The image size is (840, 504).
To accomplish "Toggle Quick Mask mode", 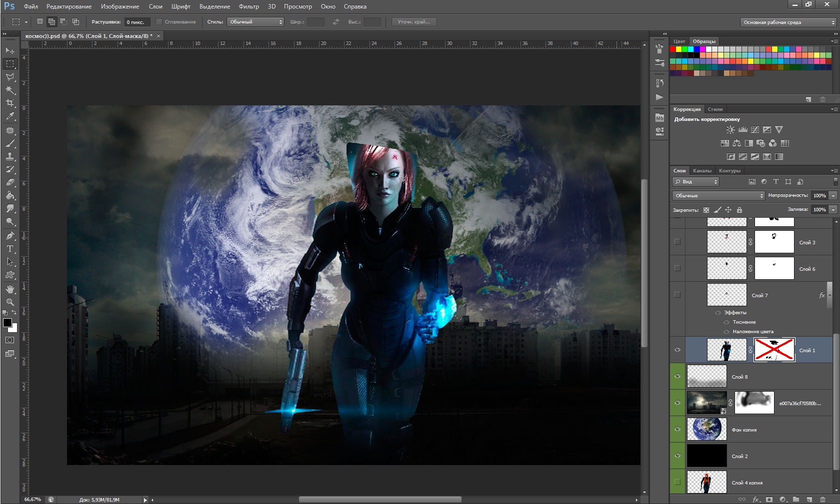I will tap(9, 340).
